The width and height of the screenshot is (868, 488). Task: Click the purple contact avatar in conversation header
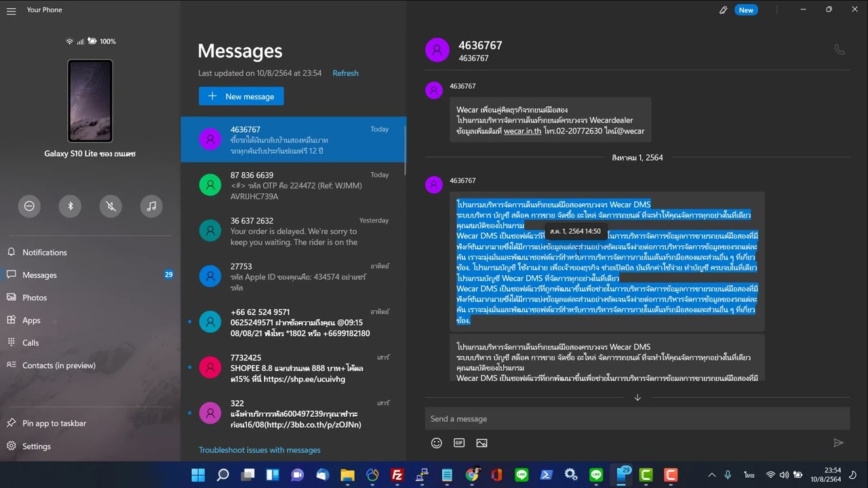click(437, 50)
